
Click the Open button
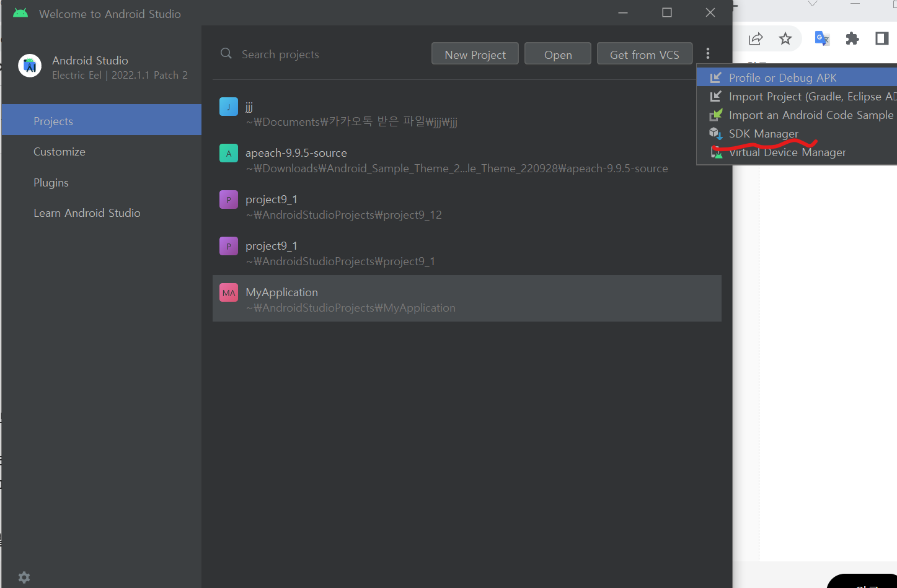coord(558,54)
